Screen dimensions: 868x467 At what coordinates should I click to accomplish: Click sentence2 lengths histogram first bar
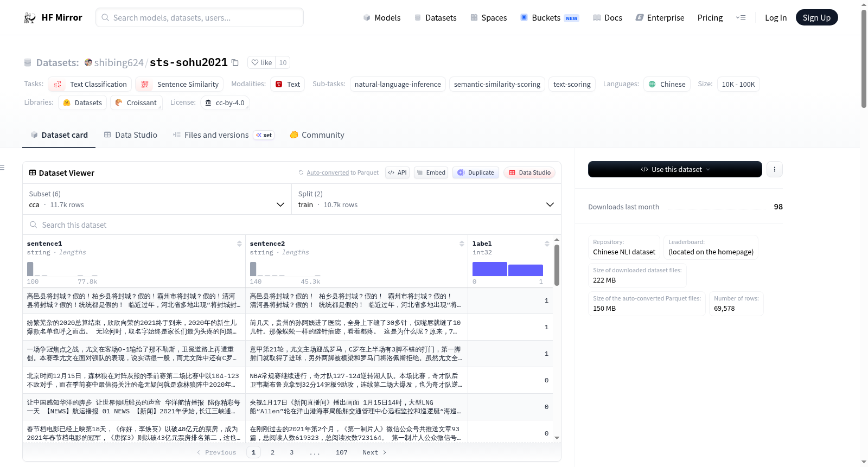(253, 269)
